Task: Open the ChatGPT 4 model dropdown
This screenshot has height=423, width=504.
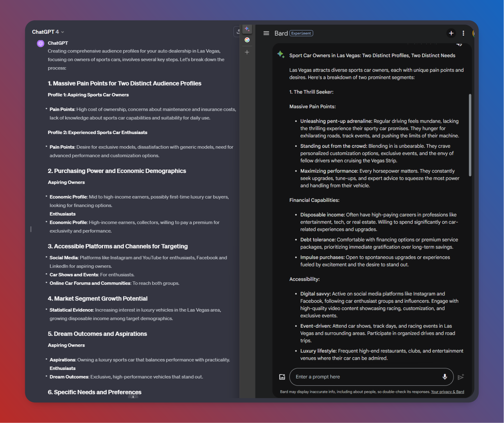Action: [48, 32]
